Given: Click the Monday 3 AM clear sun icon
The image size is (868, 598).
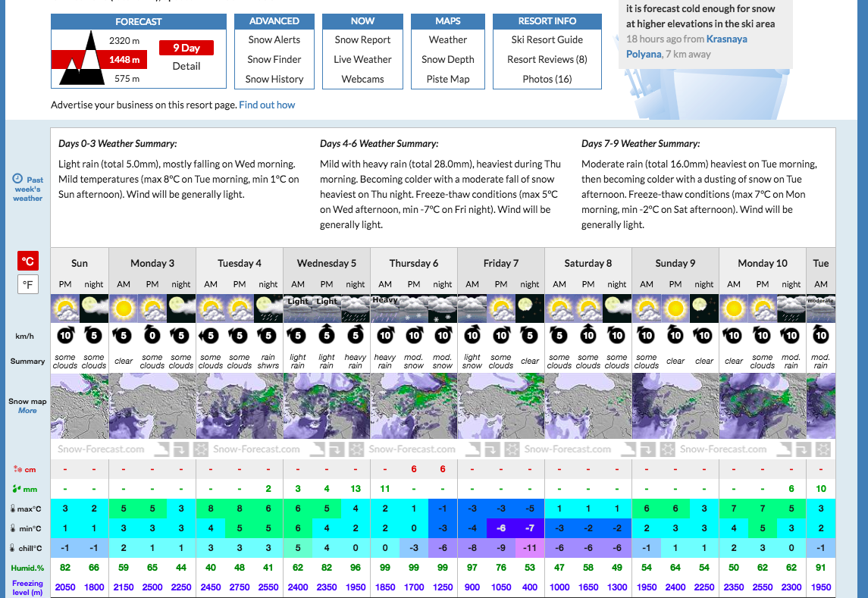Looking at the screenshot, I should [x=124, y=308].
